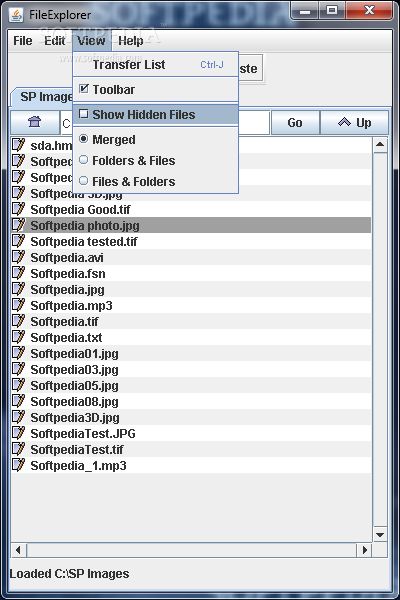Click the status text Loaded C:\SP Images

coord(69,574)
